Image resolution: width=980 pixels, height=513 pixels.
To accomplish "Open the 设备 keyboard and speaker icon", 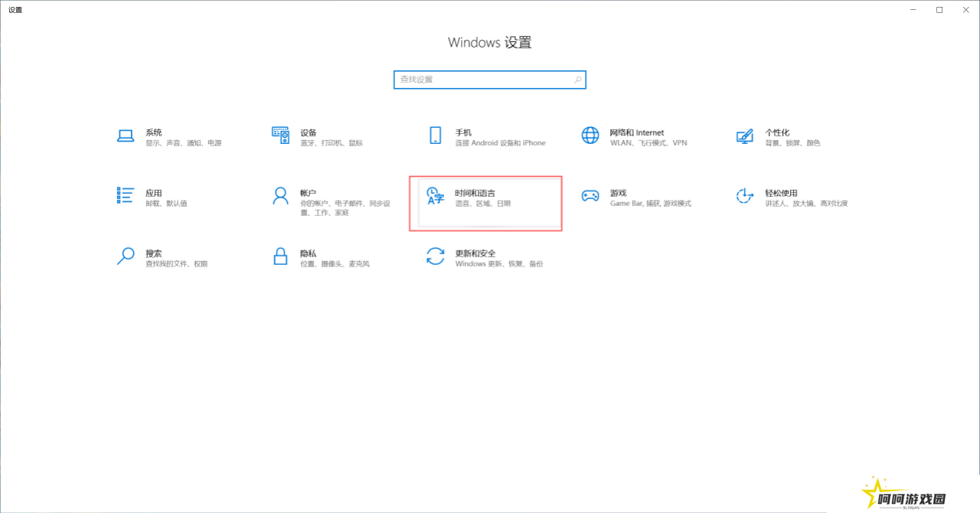I will point(280,136).
